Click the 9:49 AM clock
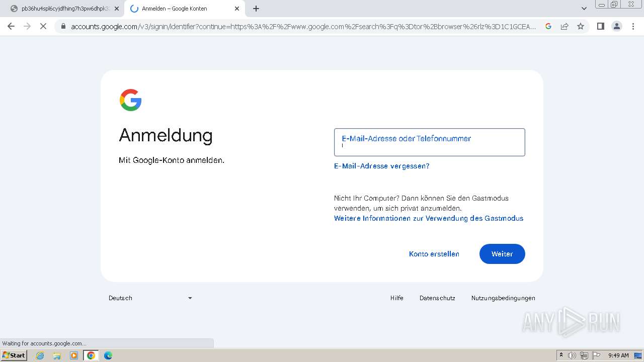The width and height of the screenshot is (644, 362). (x=618, y=355)
